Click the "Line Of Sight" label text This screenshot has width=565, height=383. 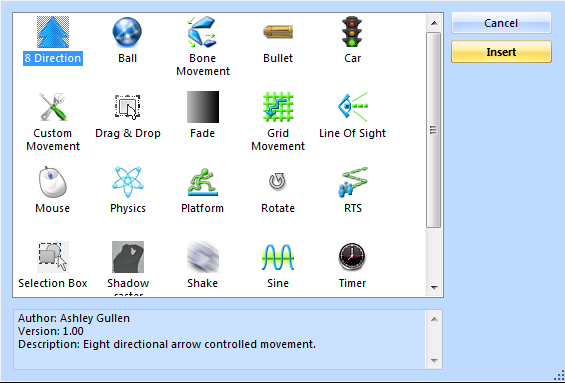pos(352,133)
